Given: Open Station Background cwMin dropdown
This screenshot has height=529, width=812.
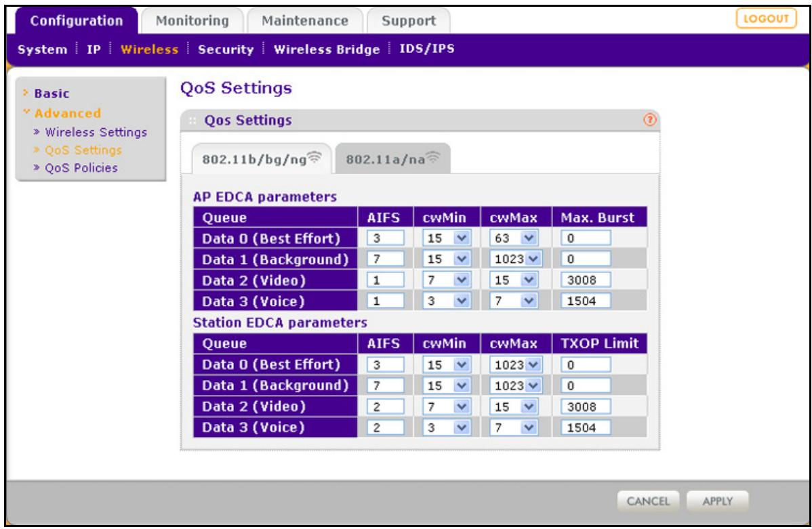Looking at the screenshot, I should point(447,385).
